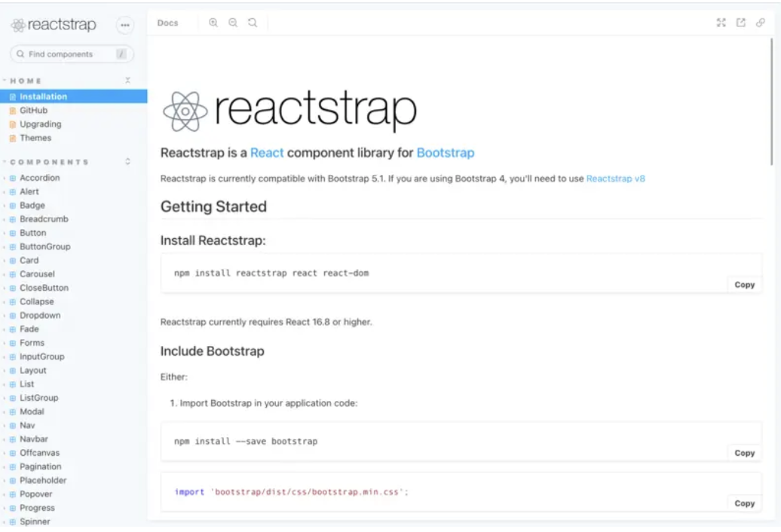Viewport: 781px width, 532px height.
Task: Open the Placeholder component
Action: (43, 480)
